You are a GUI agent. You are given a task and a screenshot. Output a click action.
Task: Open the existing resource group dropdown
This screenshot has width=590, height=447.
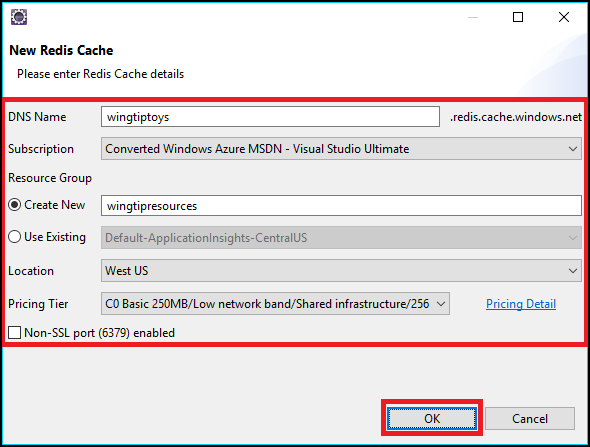[341, 237]
